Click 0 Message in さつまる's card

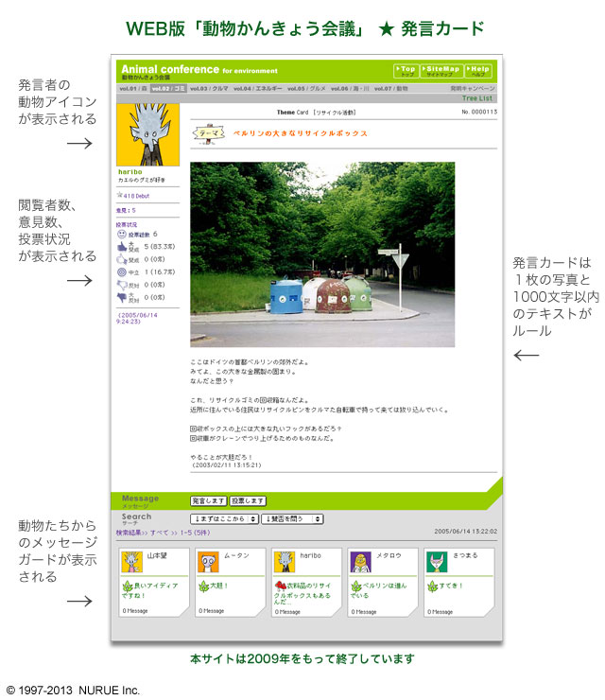tap(440, 612)
